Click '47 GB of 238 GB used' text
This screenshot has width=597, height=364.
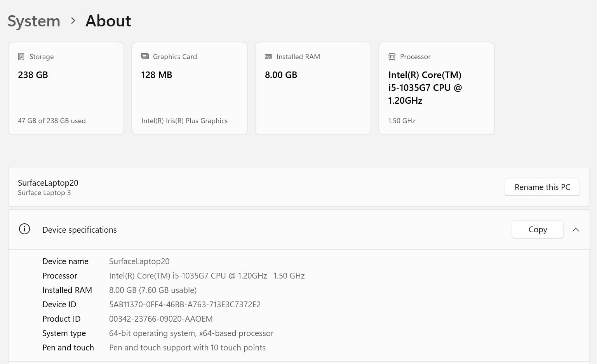coord(52,121)
